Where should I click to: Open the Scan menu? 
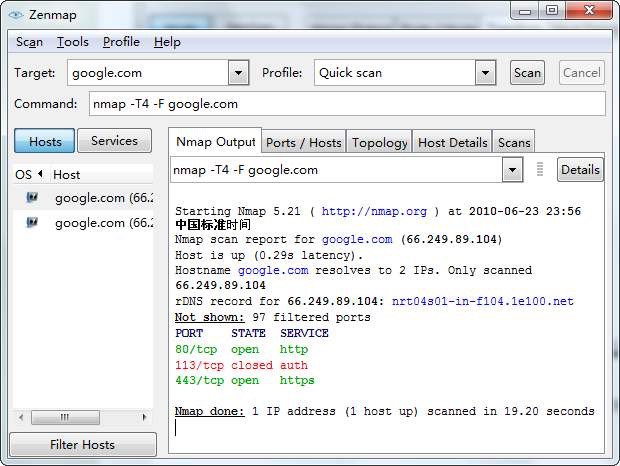pos(29,42)
